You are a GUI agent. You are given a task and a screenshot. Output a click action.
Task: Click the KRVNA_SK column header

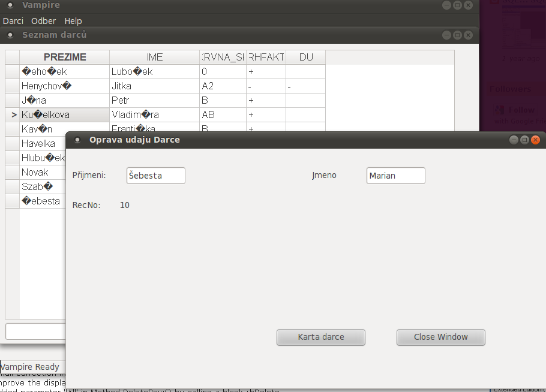point(223,57)
